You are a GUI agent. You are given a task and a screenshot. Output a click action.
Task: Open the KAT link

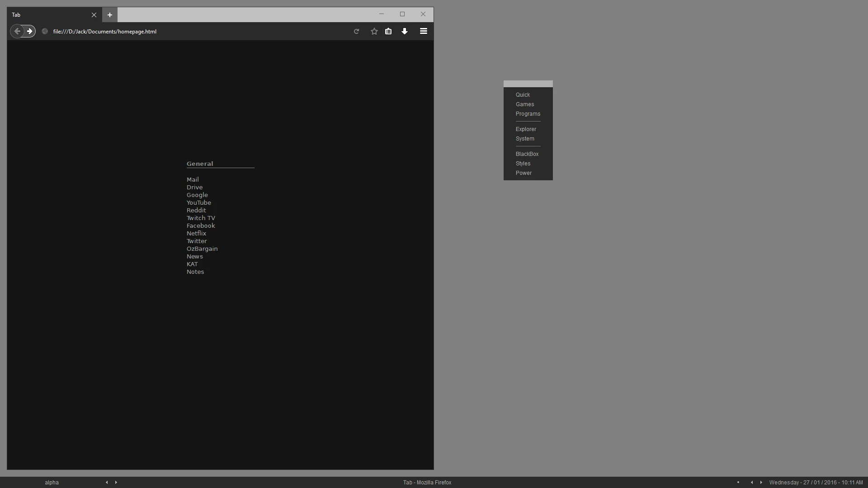(192, 264)
